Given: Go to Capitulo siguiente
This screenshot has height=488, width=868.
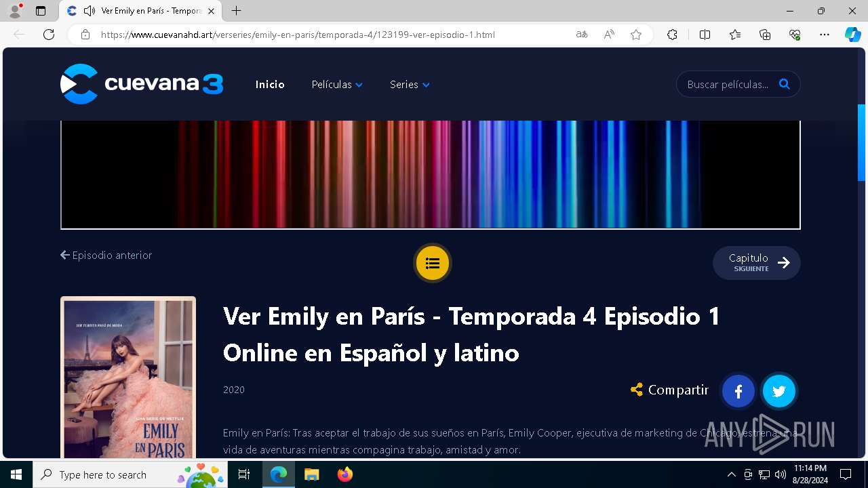Looking at the screenshot, I should (757, 263).
